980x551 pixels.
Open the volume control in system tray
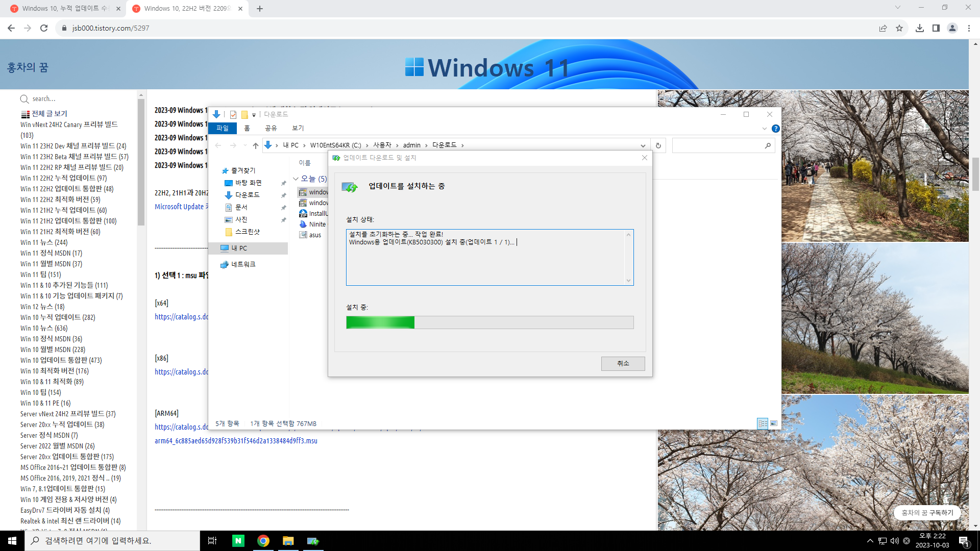(894, 541)
